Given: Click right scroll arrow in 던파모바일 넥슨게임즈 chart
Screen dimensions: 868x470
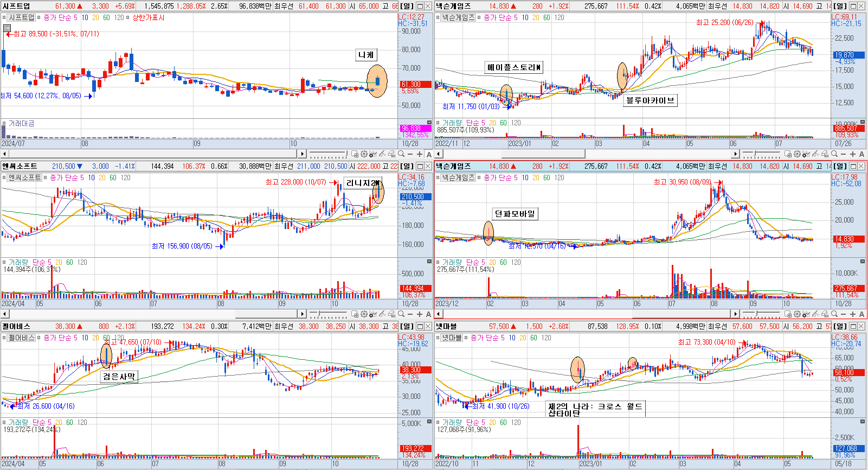Looking at the screenshot, I should click(x=735, y=314).
